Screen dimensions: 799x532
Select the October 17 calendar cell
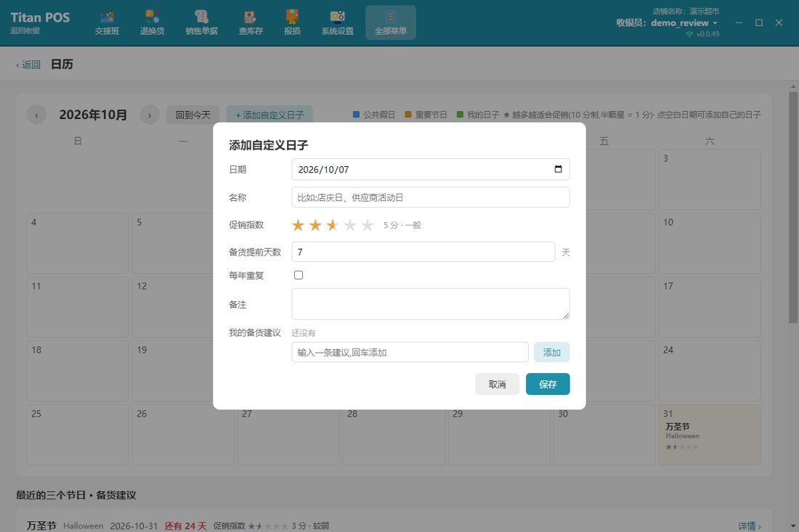pyautogui.click(x=710, y=307)
